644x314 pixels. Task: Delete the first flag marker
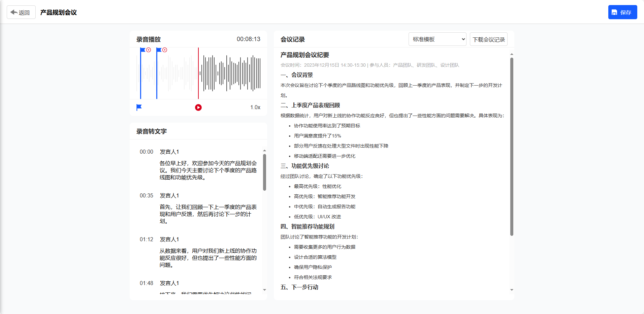coord(149,50)
